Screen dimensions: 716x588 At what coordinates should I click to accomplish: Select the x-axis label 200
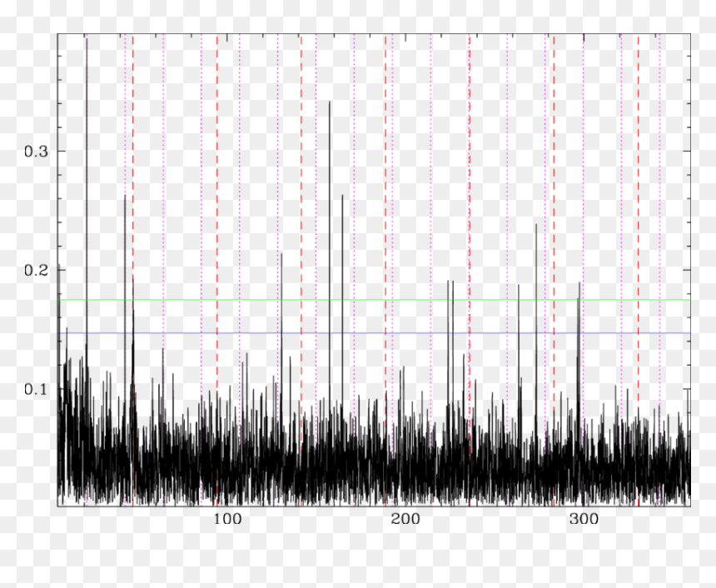(x=405, y=519)
